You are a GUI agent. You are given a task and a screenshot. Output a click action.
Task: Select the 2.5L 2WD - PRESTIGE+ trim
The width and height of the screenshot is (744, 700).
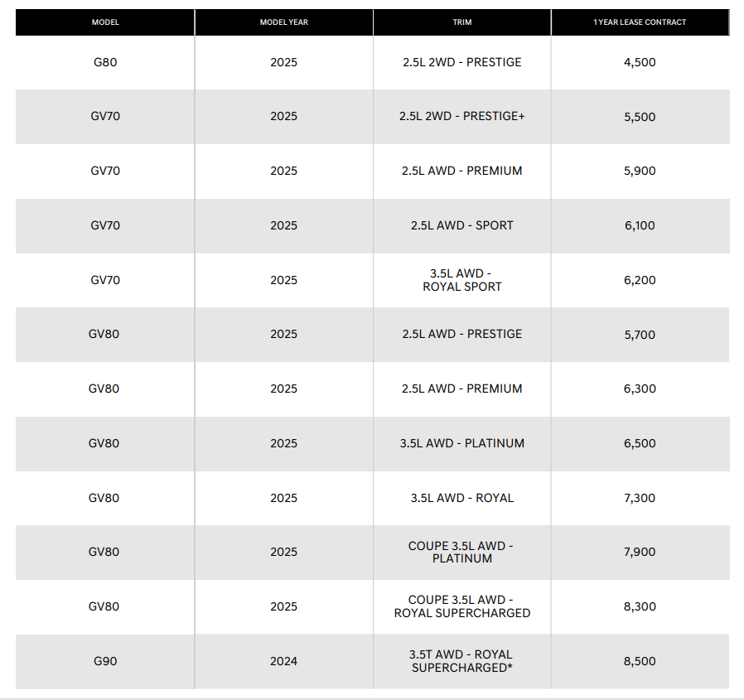click(462, 116)
